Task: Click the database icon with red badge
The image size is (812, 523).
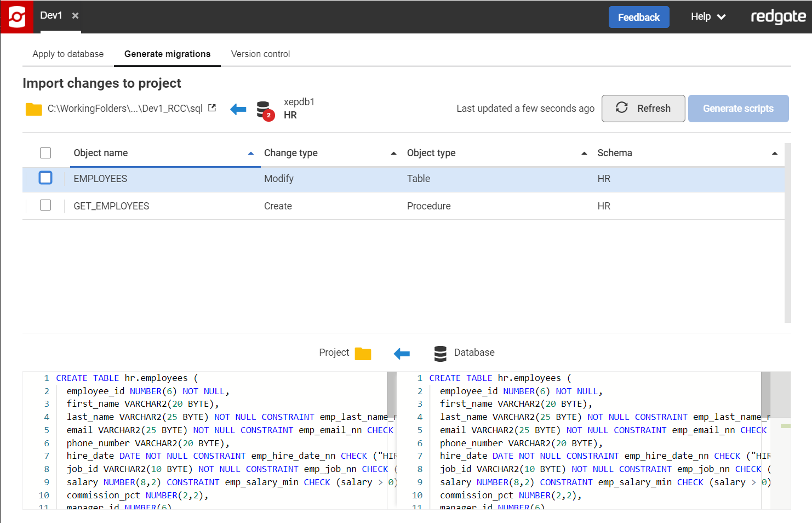Action: [264, 110]
